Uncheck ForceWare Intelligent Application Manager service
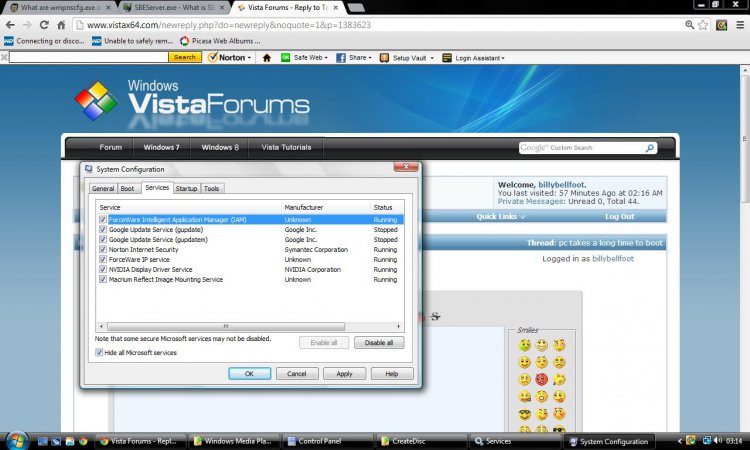 (103, 220)
